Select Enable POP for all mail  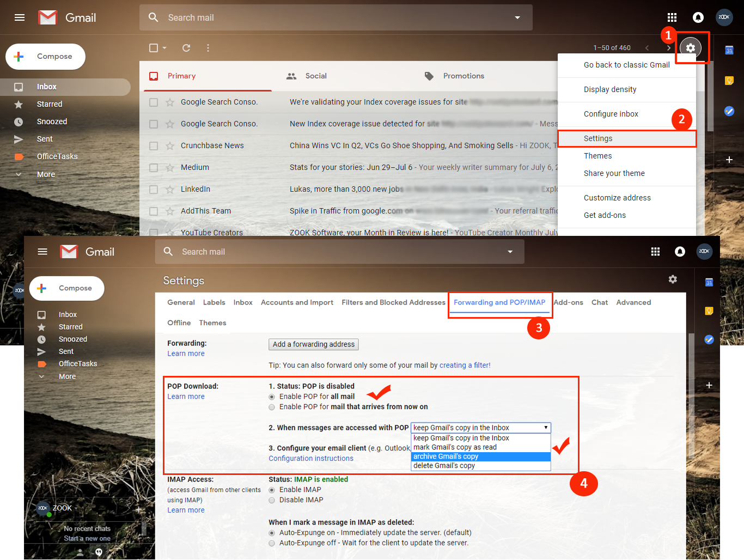272,397
